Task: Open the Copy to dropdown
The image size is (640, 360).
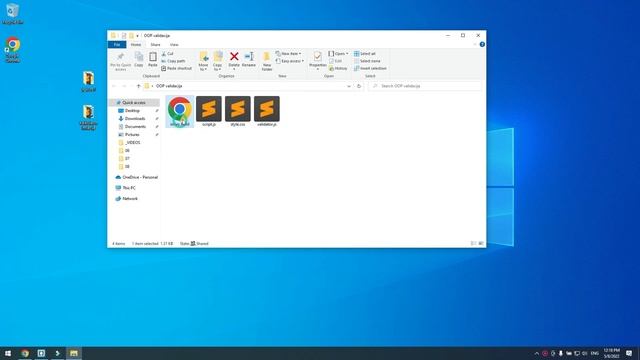Action: (218, 61)
